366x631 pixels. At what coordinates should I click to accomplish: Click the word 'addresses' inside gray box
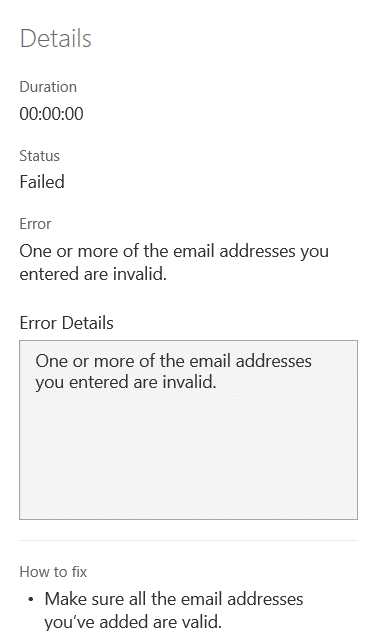click(273, 361)
